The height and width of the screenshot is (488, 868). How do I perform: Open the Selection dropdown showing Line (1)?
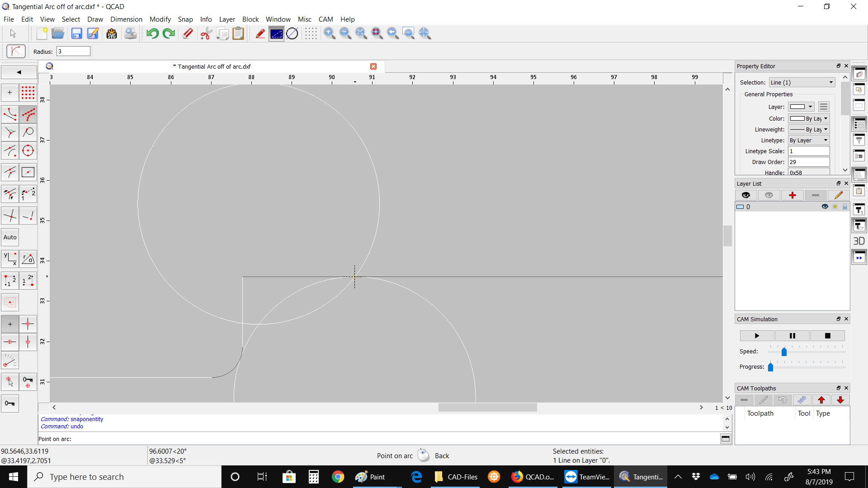click(x=802, y=82)
